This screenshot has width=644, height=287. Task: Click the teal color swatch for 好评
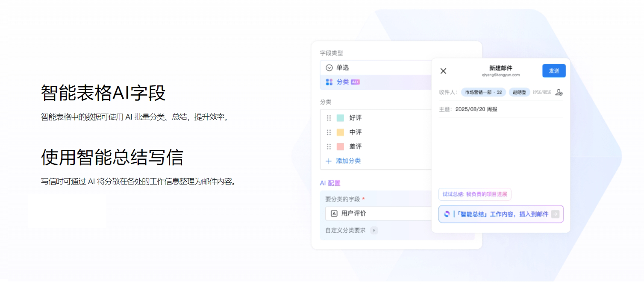click(340, 118)
